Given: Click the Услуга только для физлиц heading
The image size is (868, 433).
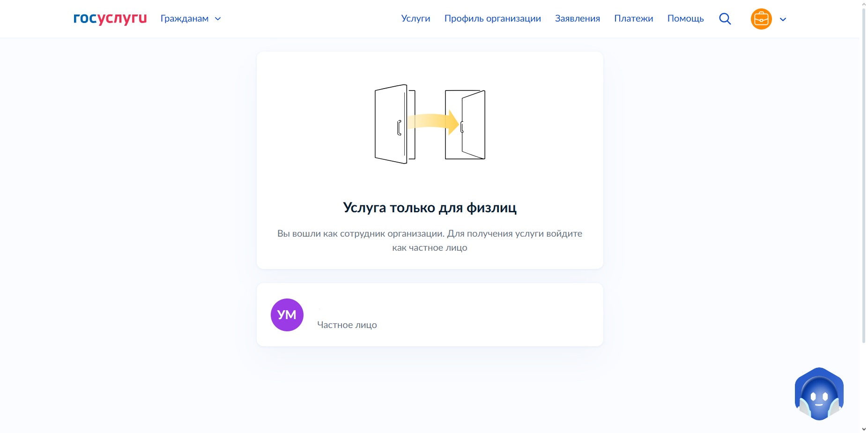Looking at the screenshot, I should [x=430, y=208].
